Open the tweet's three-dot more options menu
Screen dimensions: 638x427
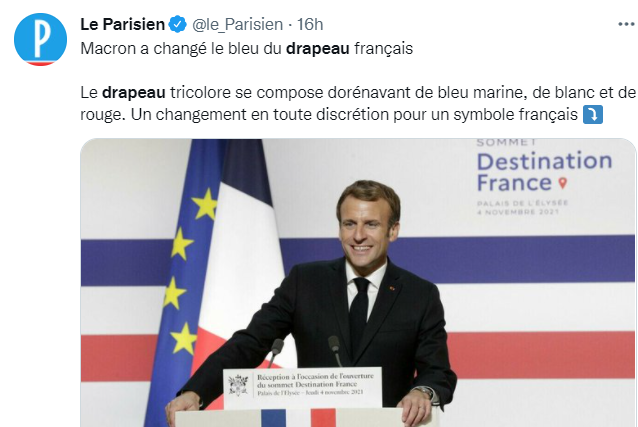pyautogui.click(x=610, y=23)
